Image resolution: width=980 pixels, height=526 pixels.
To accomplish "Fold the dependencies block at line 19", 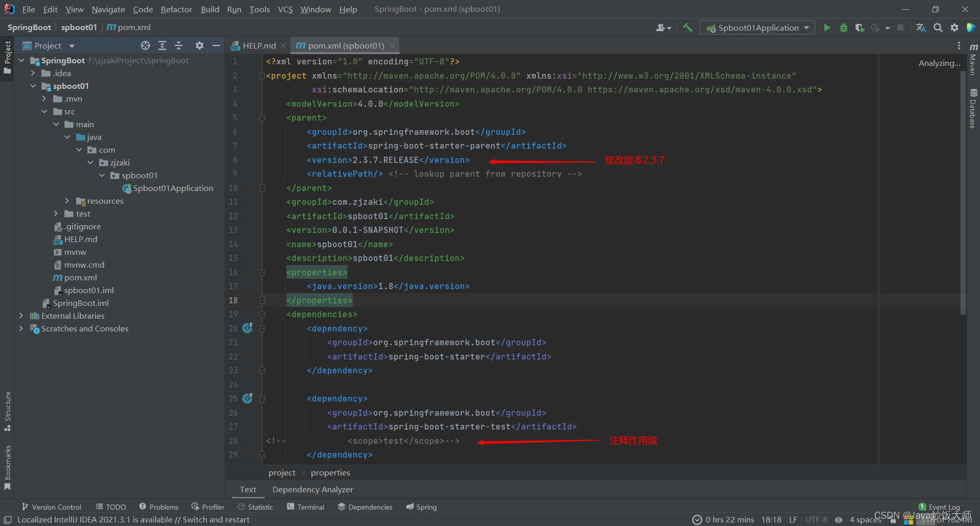I will coord(262,315).
